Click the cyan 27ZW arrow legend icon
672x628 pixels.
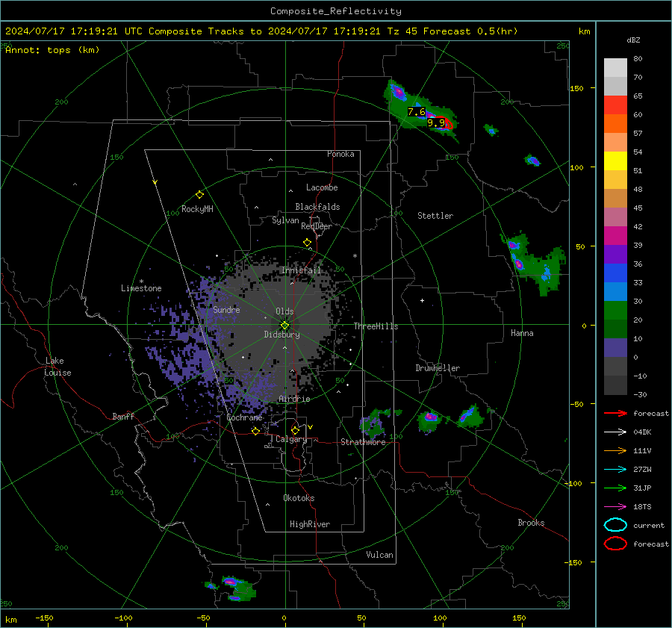point(615,470)
